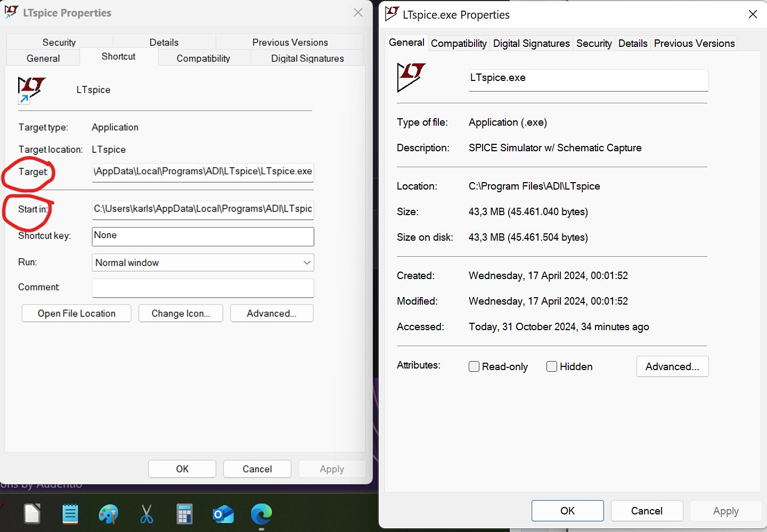
Task: Close the LTspice.exe Properties dialog
Action: (753, 14)
